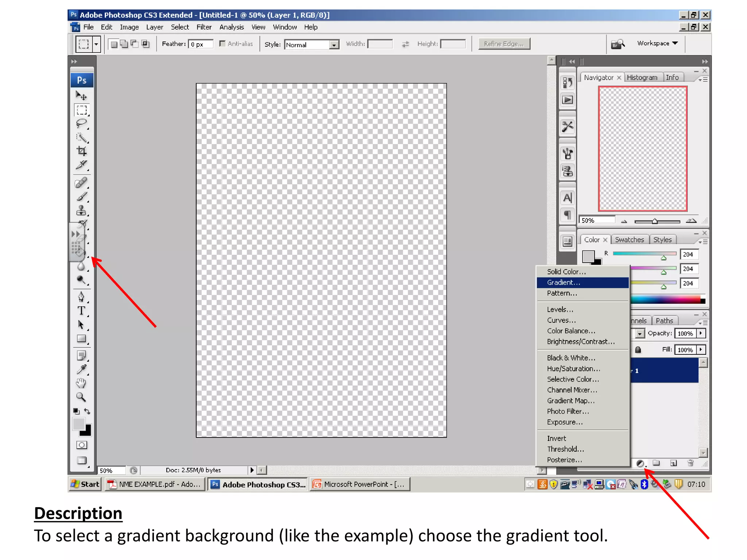
Task: Click the Refine Edge... button
Action: click(504, 44)
